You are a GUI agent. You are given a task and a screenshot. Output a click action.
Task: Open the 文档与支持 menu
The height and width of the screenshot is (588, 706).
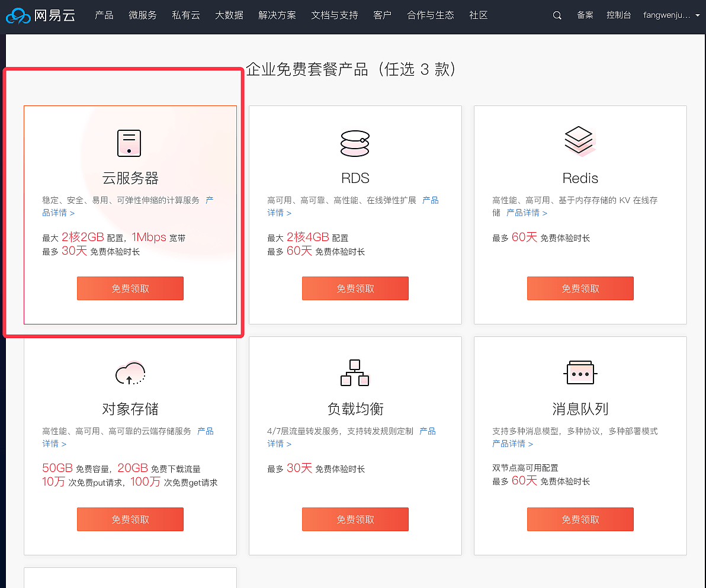click(x=335, y=16)
